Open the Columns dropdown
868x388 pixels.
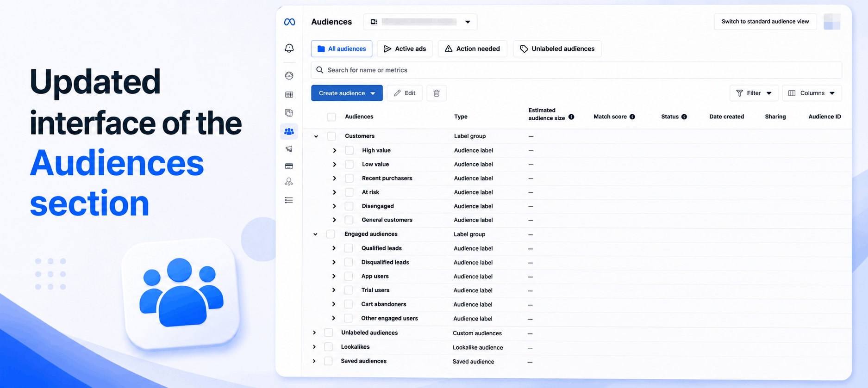coord(812,93)
